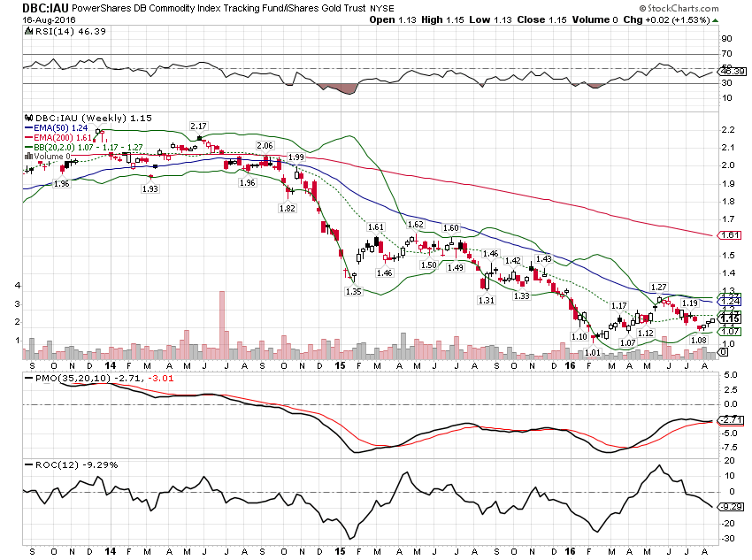Click the 1.43 price annotation

coord(543,259)
